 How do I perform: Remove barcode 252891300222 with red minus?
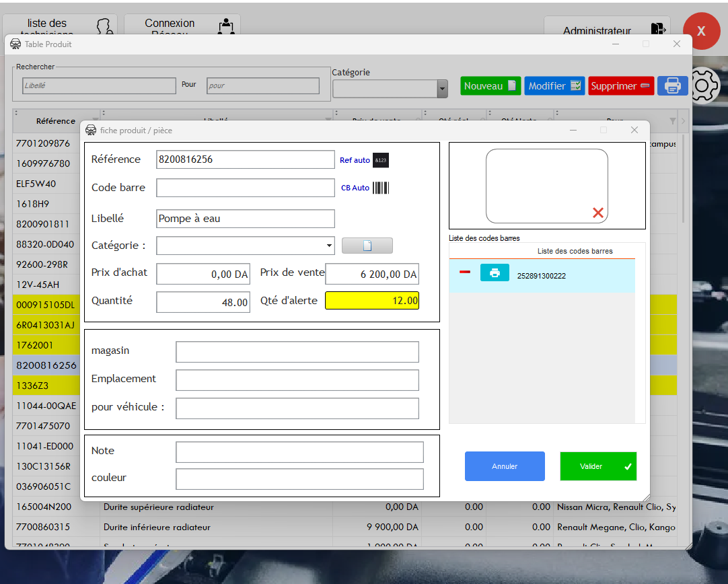[x=464, y=272]
